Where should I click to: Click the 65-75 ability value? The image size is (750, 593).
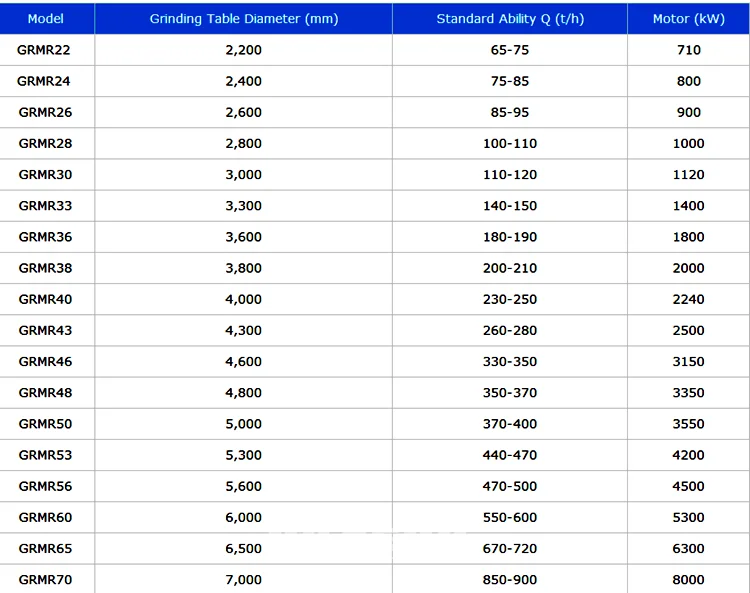[x=510, y=49]
